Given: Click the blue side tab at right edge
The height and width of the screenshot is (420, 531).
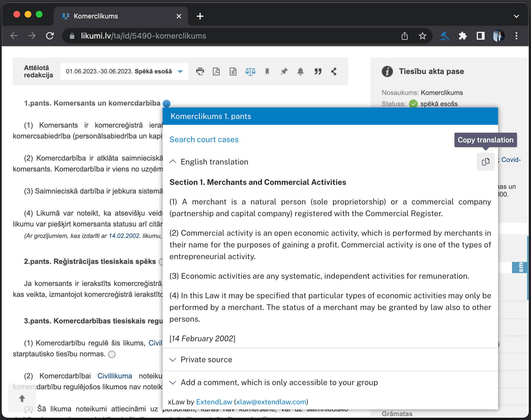Looking at the screenshot, I should point(520,267).
